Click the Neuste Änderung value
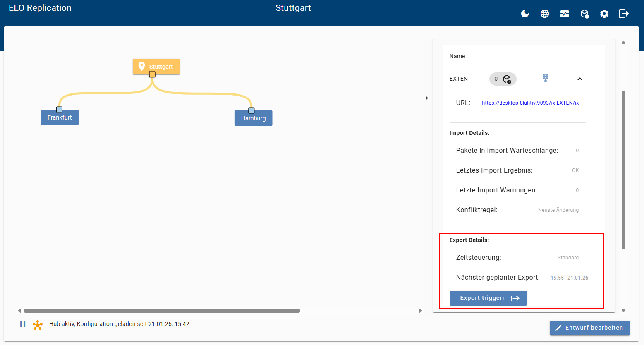This screenshot has height=345, width=644. 558,210
